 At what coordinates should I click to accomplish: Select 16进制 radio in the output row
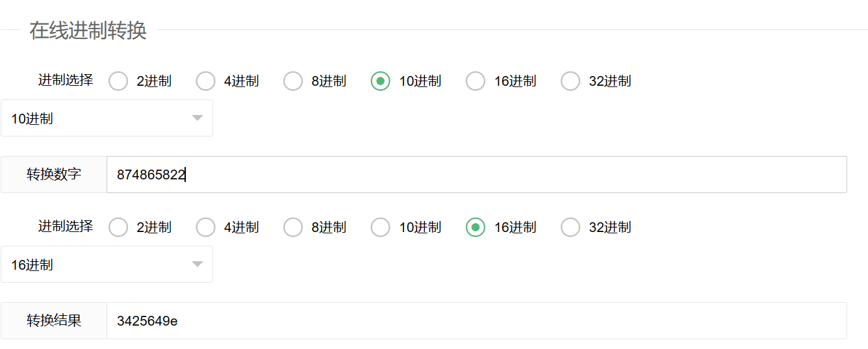pos(476,227)
